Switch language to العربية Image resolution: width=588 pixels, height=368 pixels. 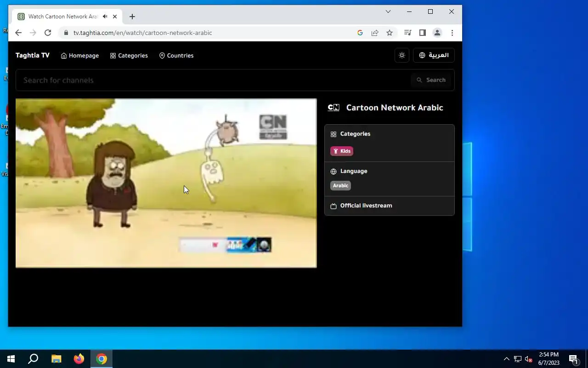coord(434,55)
